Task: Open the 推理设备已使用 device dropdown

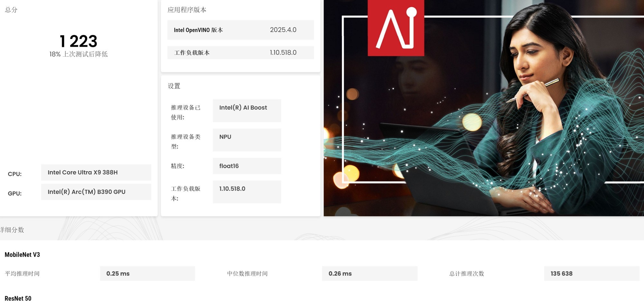Action: [186, 113]
